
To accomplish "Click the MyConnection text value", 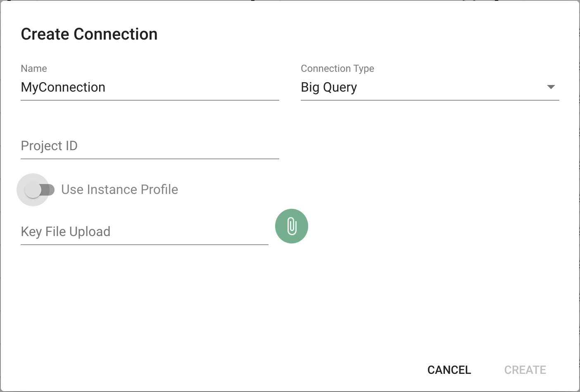I will coord(63,87).
